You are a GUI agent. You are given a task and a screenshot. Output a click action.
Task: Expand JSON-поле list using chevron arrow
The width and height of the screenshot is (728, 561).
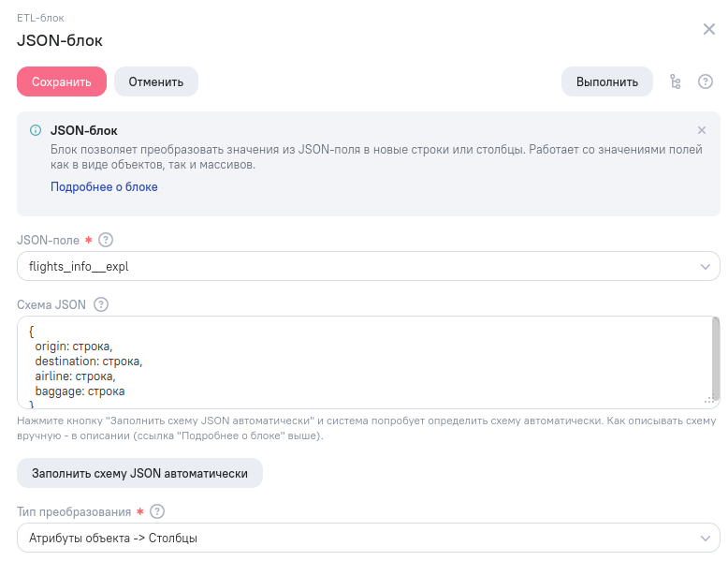[706, 267]
